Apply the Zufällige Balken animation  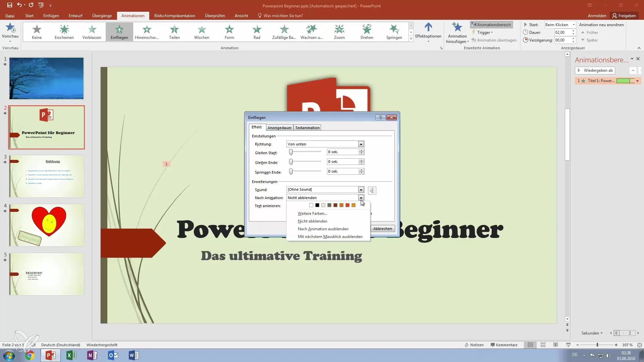coord(284,32)
